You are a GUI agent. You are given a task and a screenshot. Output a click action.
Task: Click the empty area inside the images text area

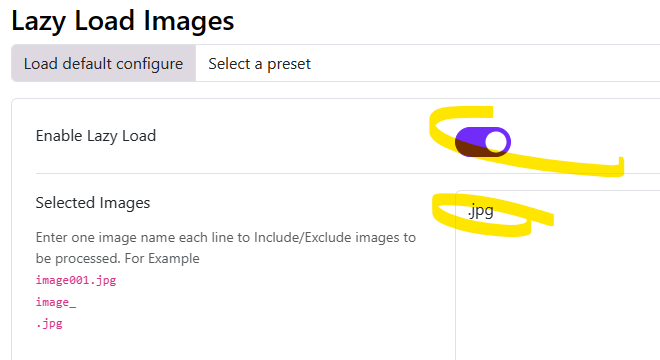click(x=558, y=295)
